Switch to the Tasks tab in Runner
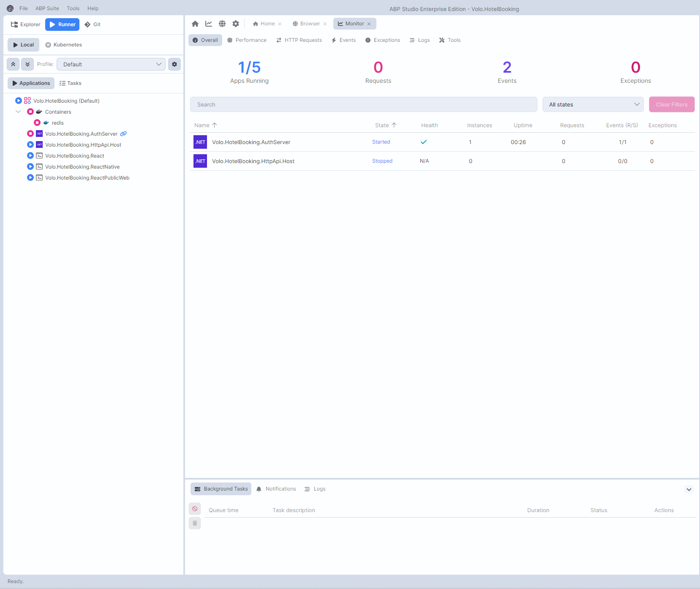The width and height of the screenshot is (700, 589). coord(71,83)
